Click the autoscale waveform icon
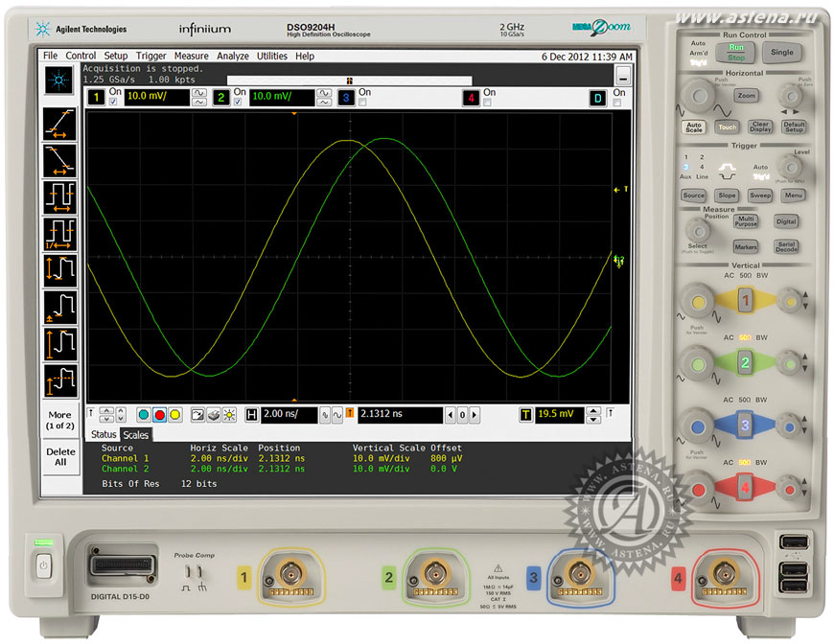Image resolution: width=834 pixels, height=644 pixels. [x=197, y=415]
